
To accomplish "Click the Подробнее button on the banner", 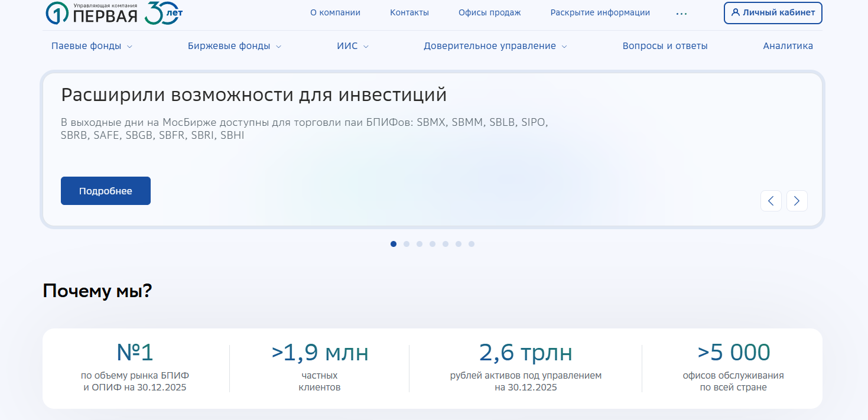I will (x=105, y=190).
